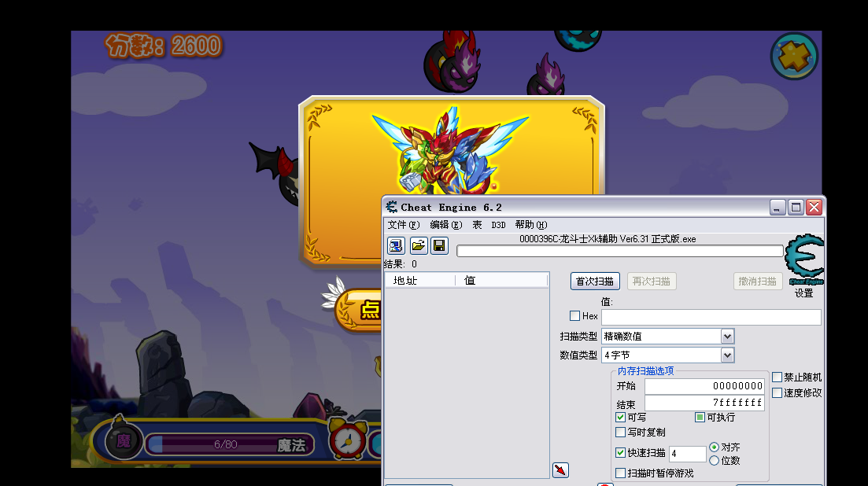This screenshot has width=868, height=486.
Task: Close the Cheat Engine window
Action: pyautogui.click(x=814, y=208)
